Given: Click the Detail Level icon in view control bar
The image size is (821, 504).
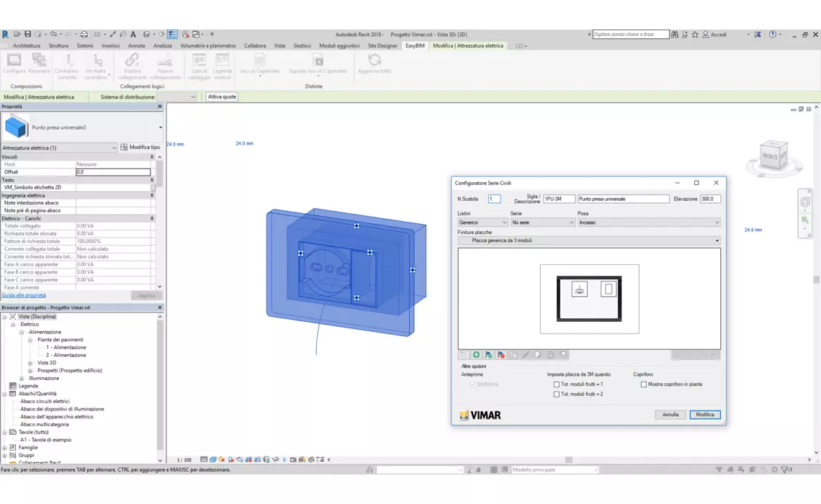Looking at the screenshot, I should [x=204, y=459].
